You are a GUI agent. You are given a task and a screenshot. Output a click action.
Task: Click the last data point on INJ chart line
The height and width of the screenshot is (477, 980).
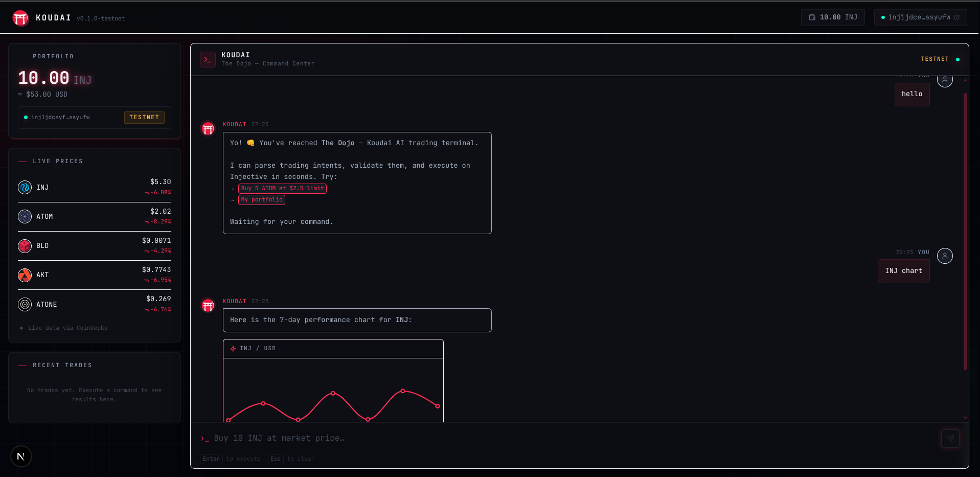coord(438,406)
